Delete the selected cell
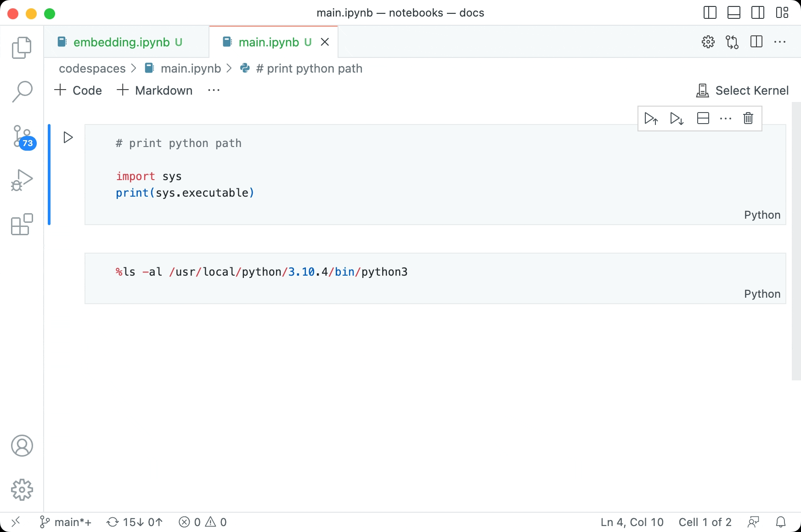801x532 pixels. [748, 118]
